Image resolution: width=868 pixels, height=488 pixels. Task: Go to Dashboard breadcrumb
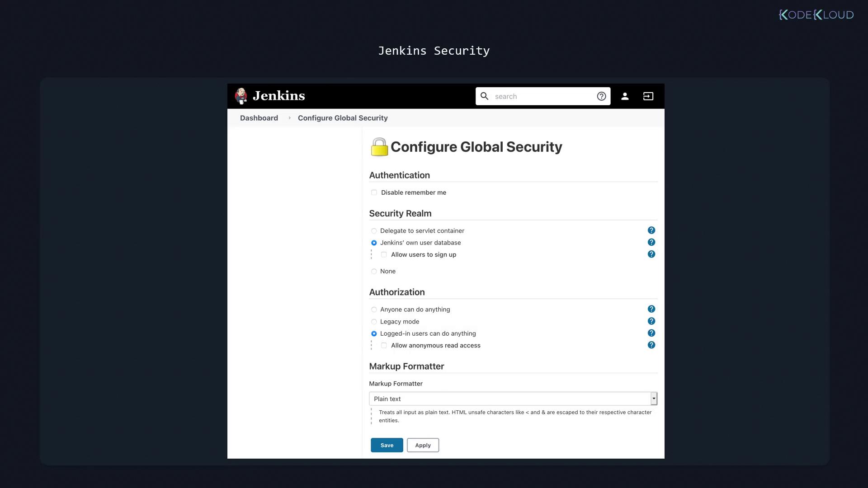[259, 118]
